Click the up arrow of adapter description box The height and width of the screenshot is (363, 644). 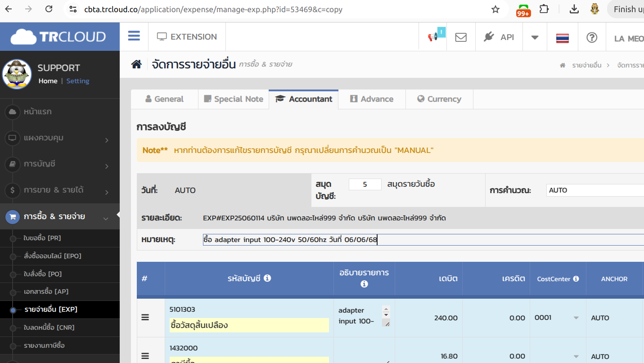386,308
